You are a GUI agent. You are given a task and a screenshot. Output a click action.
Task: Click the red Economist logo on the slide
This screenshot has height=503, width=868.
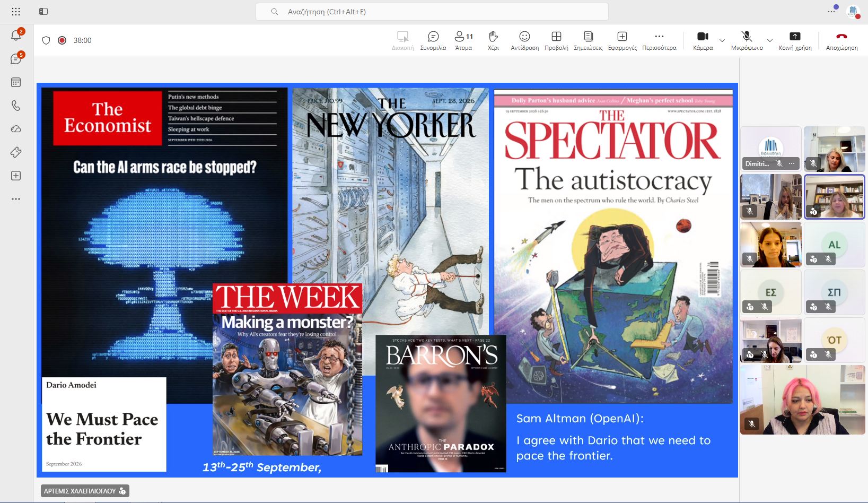pos(108,118)
